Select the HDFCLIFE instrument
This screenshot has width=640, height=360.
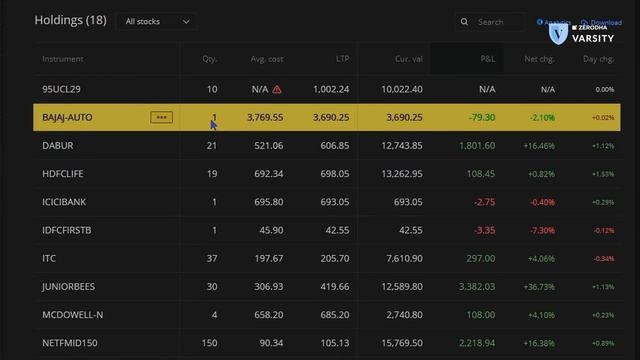[x=63, y=174]
